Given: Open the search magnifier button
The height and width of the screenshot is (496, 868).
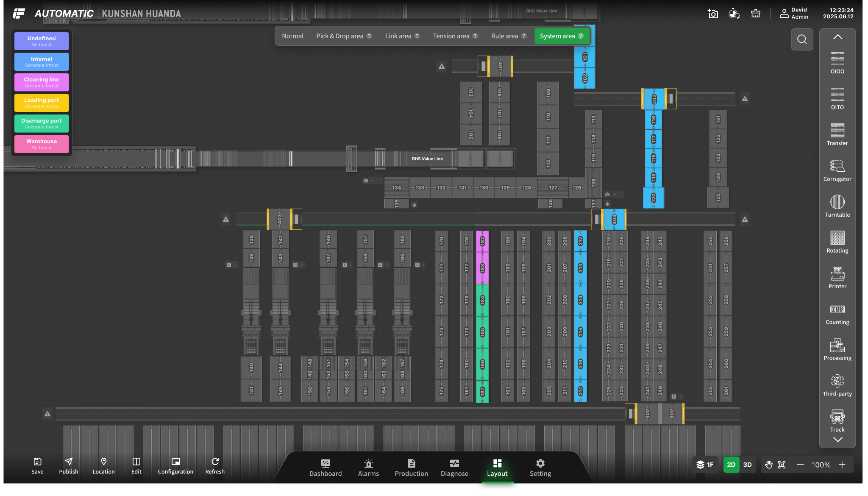Looking at the screenshot, I should click(x=802, y=39).
